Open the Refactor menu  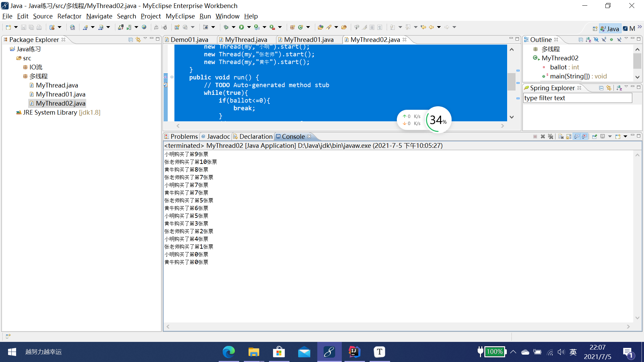point(69,16)
